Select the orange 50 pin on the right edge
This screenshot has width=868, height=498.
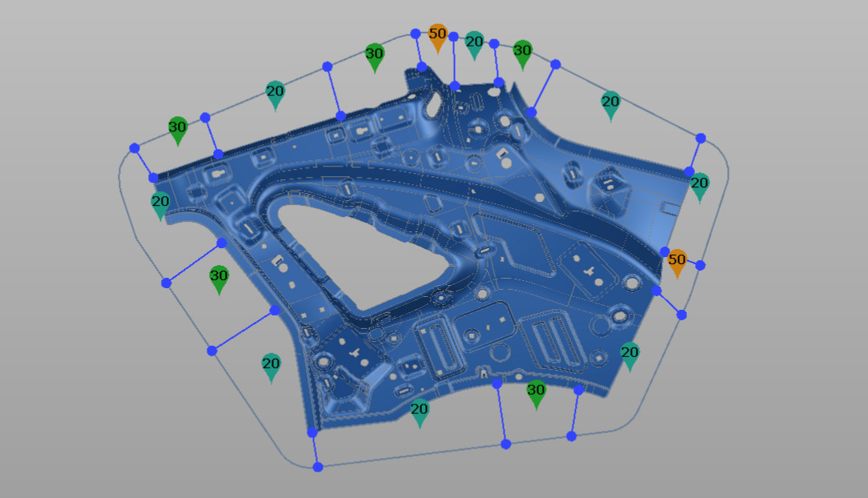pyautogui.click(x=677, y=260)
